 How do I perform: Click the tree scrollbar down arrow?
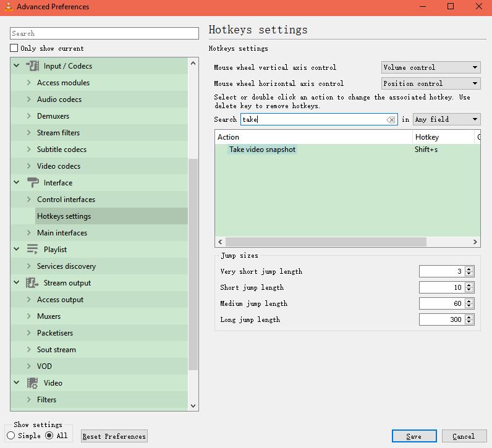(x=193, y=405)
